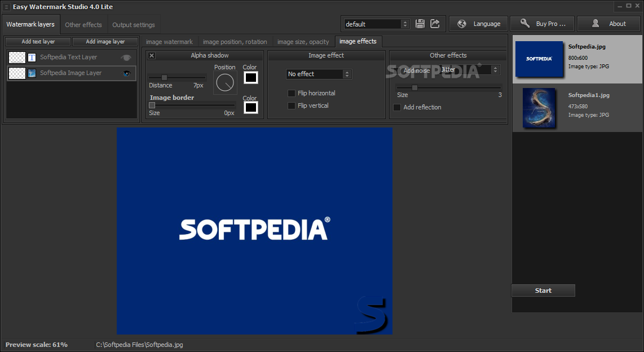Image resolution: width=644 pixels, height=352 pixels.
Task: Enable Flip horizontal checkbox
Action: click(292, 93)
